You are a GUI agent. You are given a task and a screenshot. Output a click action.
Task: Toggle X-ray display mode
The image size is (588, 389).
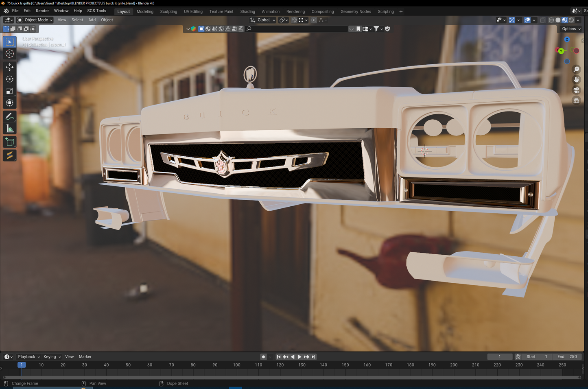coord(542,20)
